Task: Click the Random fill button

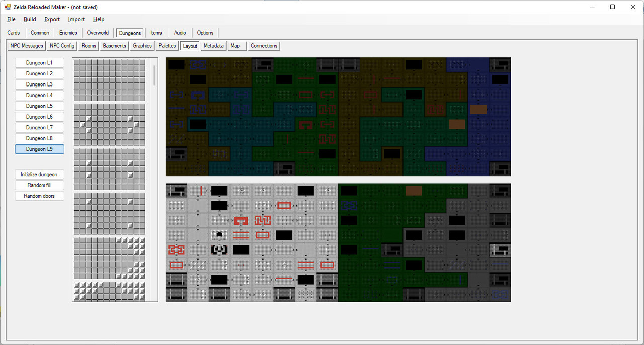Action: [39, 185]
